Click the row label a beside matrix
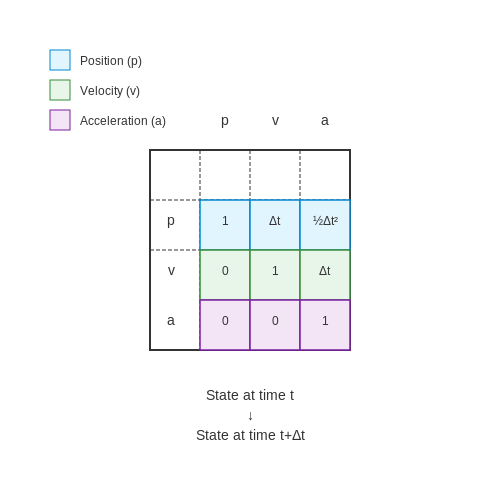This screenshot has width=500, height=500. (x=171, y=321)
